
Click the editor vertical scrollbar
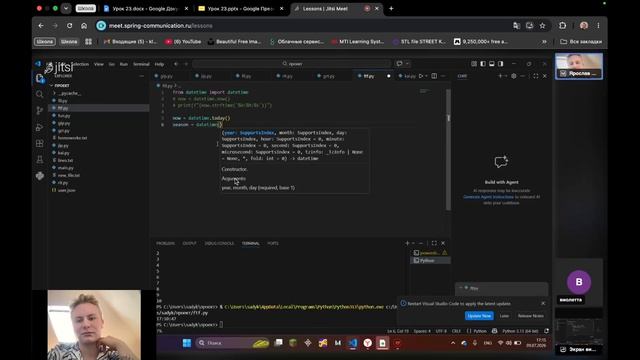[448, 149]
